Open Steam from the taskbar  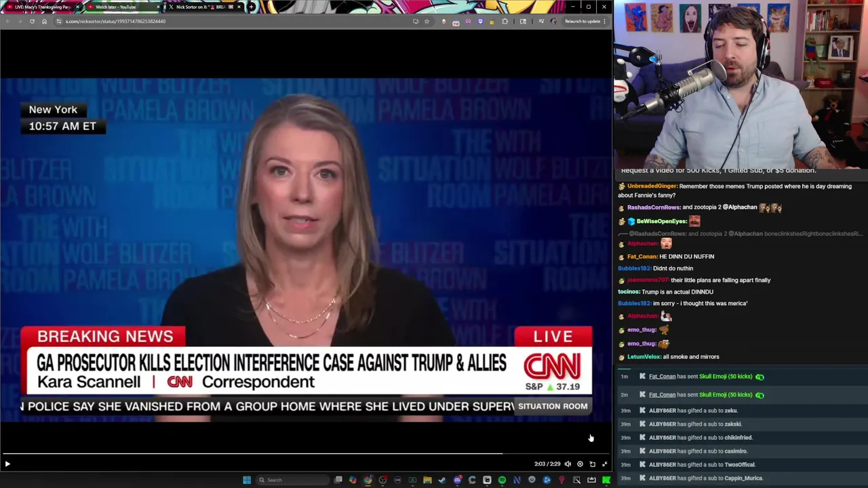click(442, 480)
